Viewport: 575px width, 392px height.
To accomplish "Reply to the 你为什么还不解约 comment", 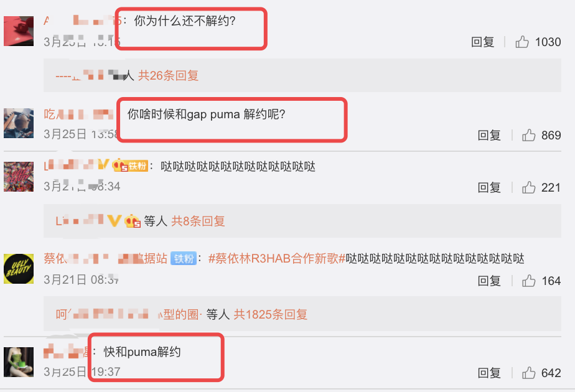I will 482,42.
